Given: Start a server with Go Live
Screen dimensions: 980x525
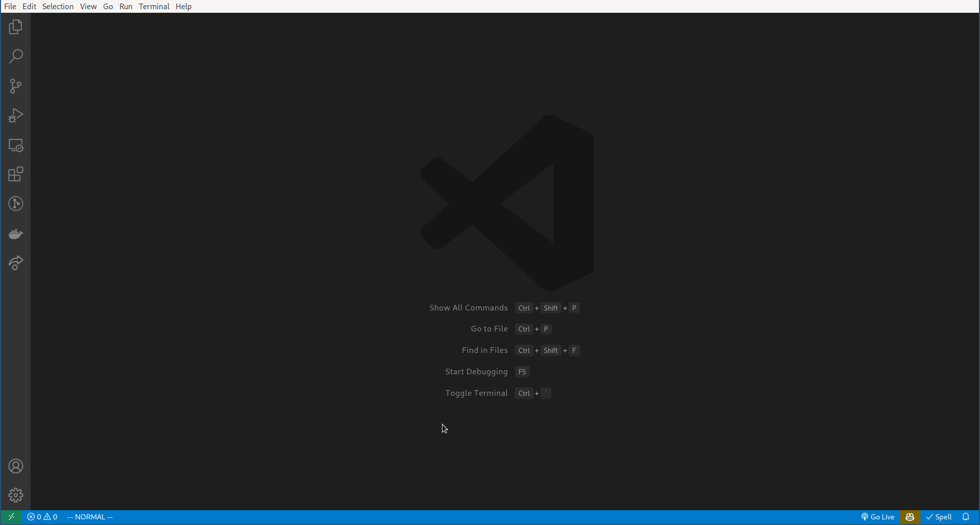Looking at the screenshot, I should coord(877,517).
